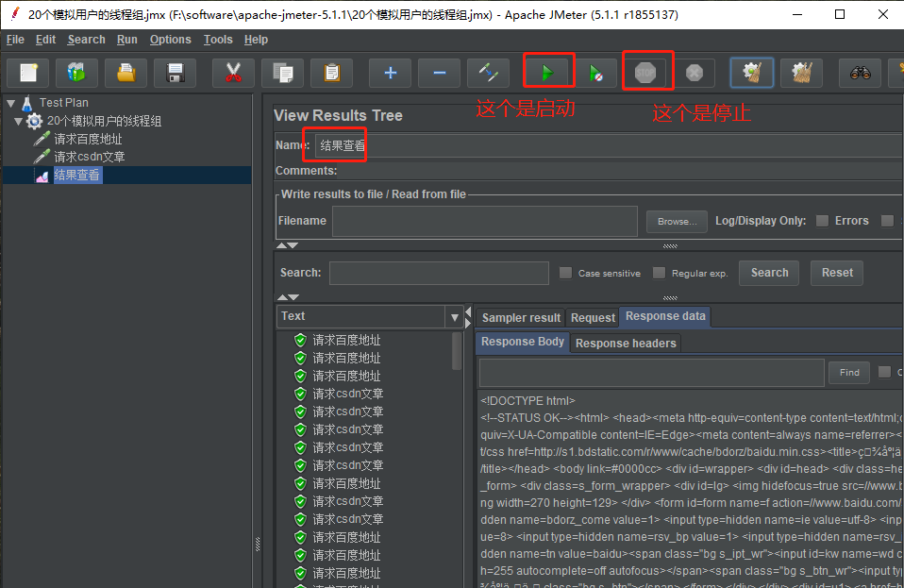Open the Help menu
This screenshot has height=588, width=904.
[256, 40]
